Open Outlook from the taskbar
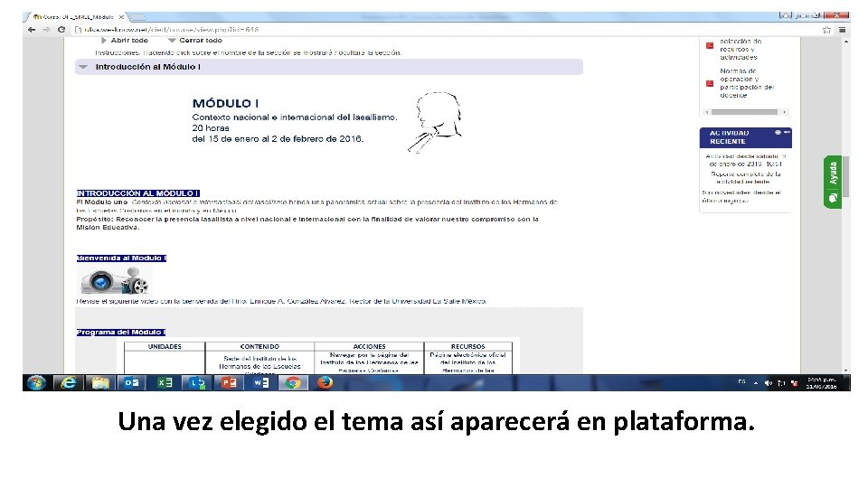The image size is (868, 488). [132, 383]
